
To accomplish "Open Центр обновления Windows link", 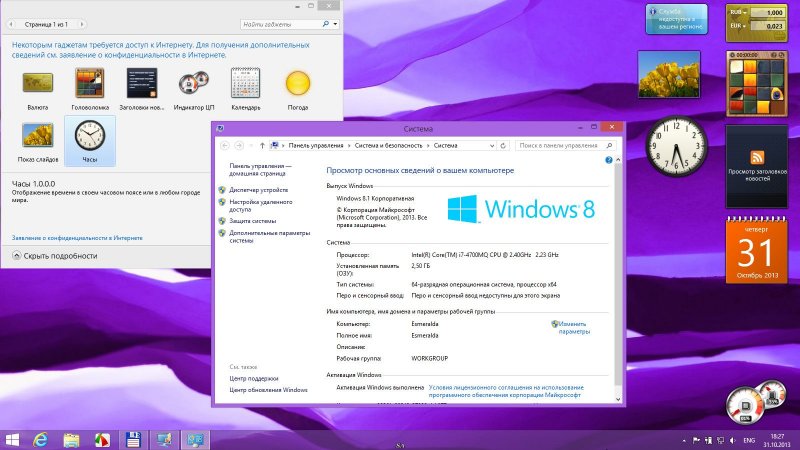I will coord(268,390).
